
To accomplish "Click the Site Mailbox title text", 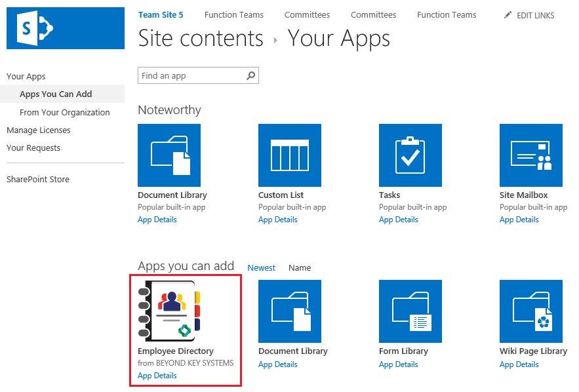I will [x=524, y=195].
